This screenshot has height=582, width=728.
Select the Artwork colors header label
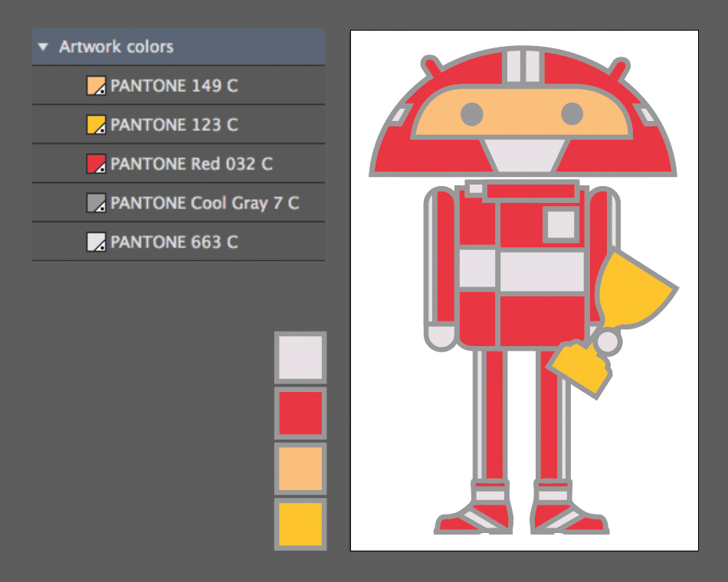(x=116, y=47)
